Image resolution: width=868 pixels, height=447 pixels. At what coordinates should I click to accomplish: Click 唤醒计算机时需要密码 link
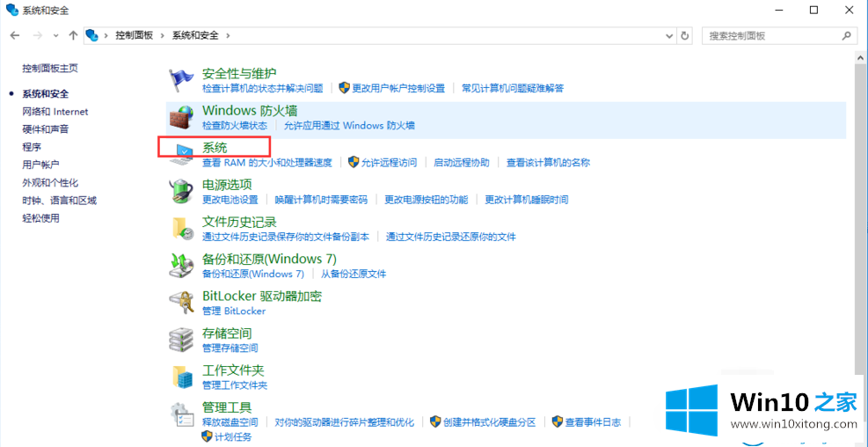[321, 200]
